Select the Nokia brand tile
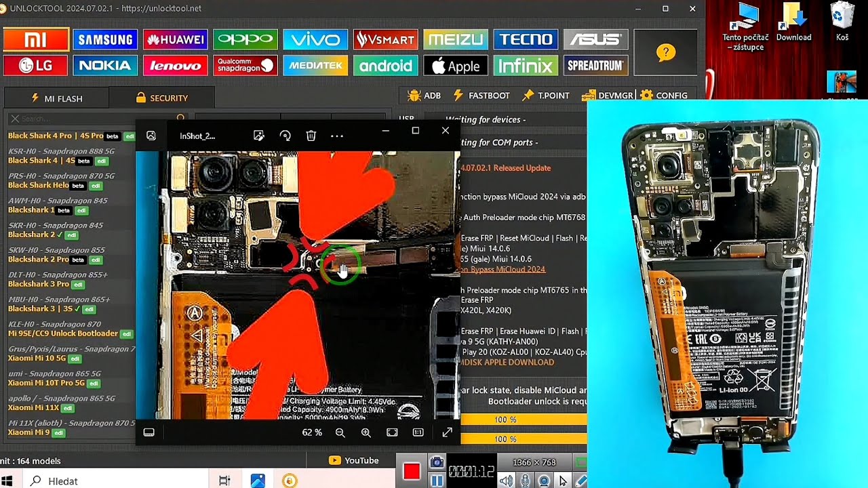 click(x=105, y=66)
